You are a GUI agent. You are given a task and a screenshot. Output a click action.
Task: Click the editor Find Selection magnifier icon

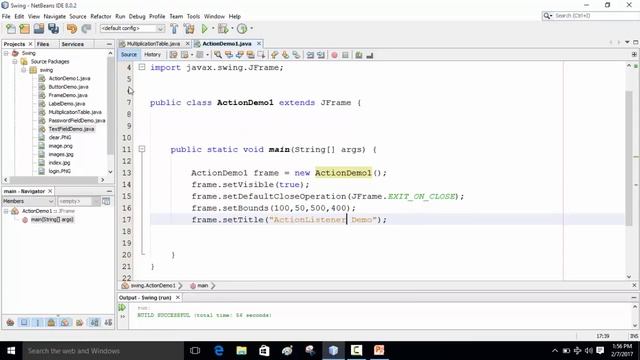pos(218,55)
